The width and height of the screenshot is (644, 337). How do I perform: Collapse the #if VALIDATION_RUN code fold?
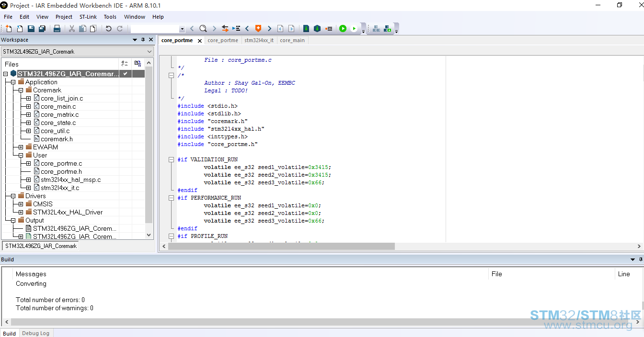tap(172, 159)
